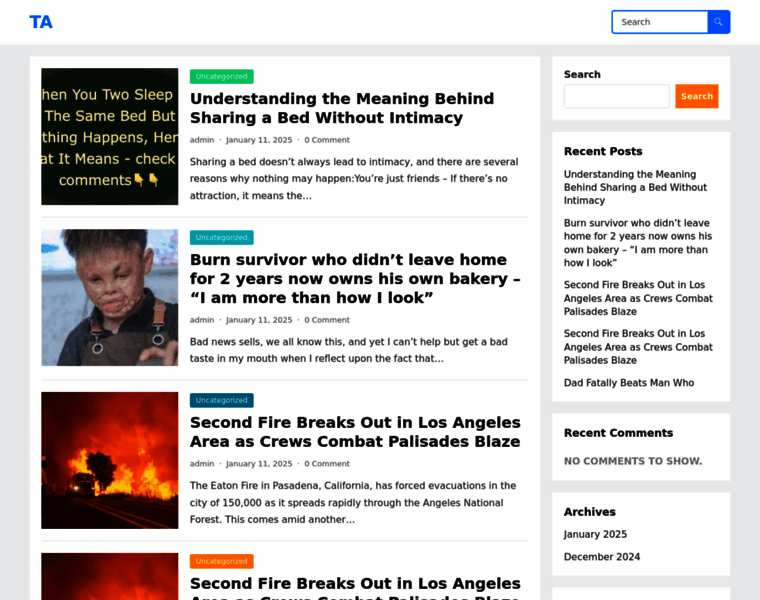This screenshot has width=760, height=600.
Task: Open 'Understanding the Meaning Behind Sharing a Bed' headline
Action: click(342, 108)
